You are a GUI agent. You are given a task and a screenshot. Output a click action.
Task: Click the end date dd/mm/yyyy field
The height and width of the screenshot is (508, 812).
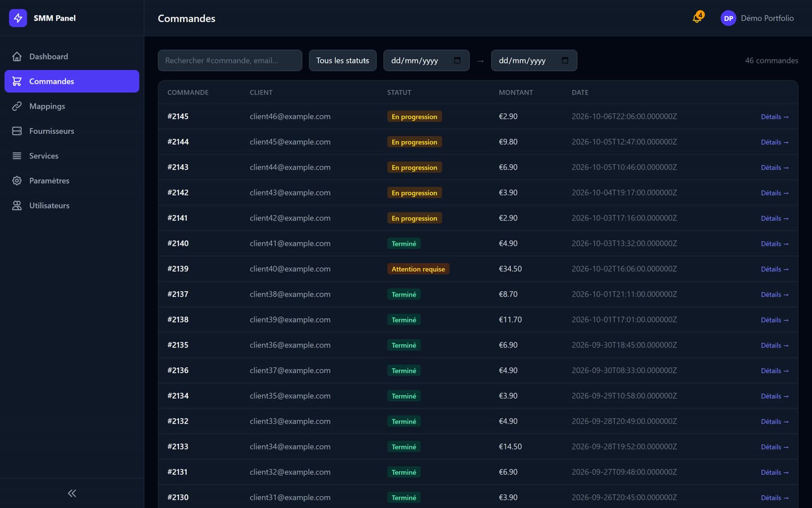point(534,60)
